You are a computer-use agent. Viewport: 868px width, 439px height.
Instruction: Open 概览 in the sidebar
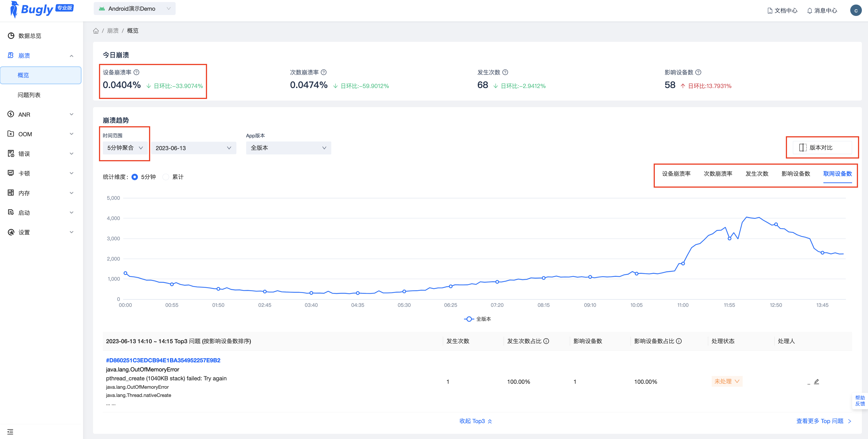41,75
